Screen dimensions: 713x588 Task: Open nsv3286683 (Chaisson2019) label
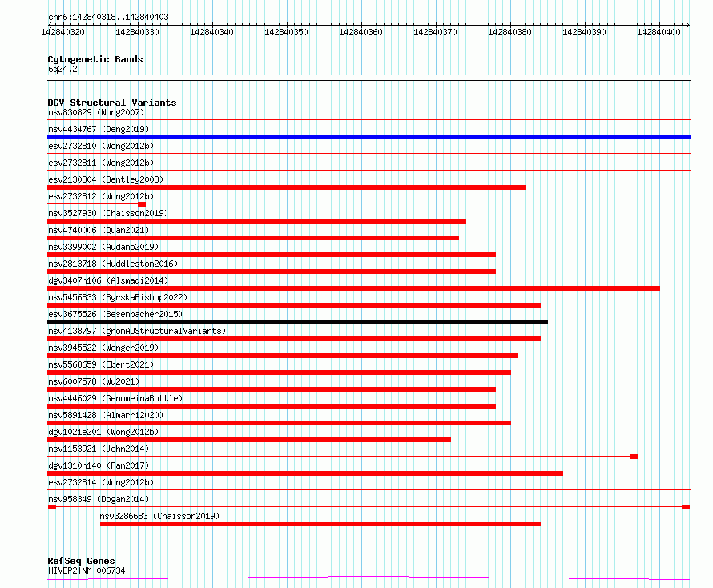coord(159,516)
